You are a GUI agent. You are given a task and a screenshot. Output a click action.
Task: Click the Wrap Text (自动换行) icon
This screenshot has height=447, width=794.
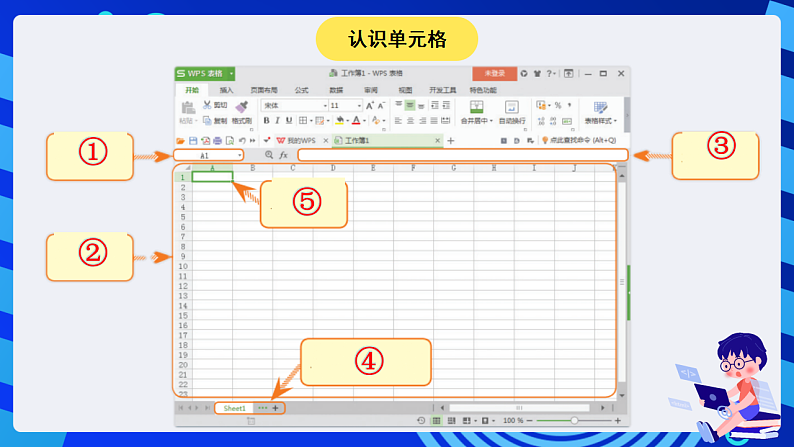click(511, 107)
